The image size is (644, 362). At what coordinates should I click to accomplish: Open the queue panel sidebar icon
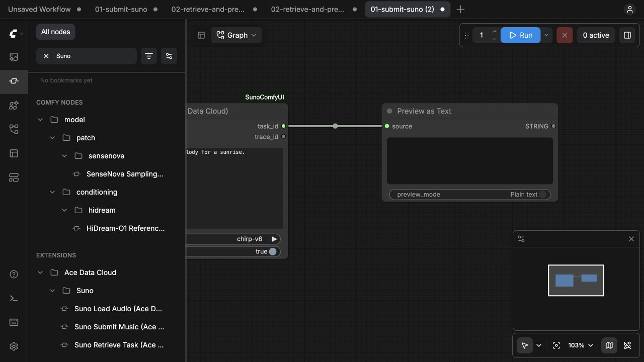tap(14, 177)
